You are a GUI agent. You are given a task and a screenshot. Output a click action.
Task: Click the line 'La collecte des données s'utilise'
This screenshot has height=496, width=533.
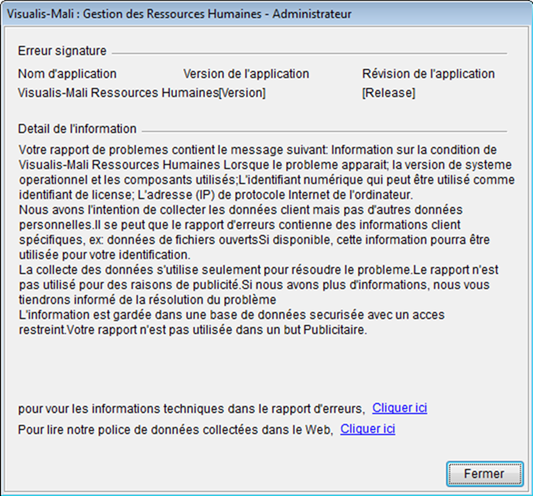258,270
